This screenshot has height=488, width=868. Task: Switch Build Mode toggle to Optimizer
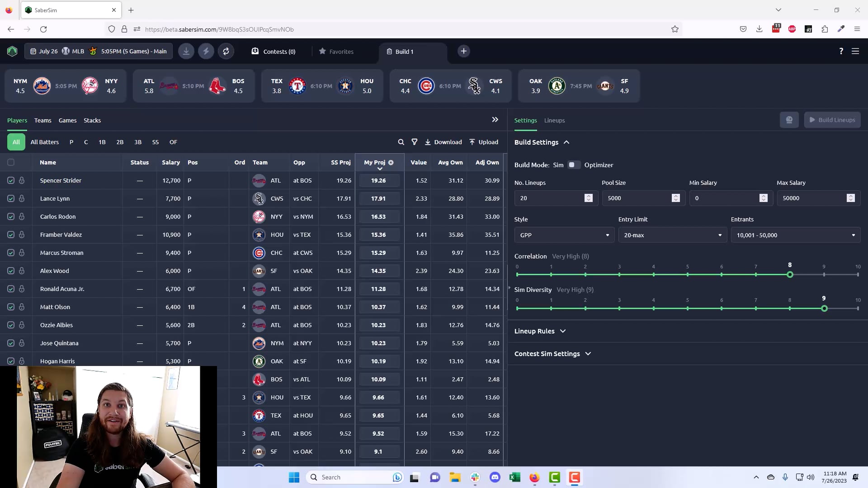click(574, 165)
